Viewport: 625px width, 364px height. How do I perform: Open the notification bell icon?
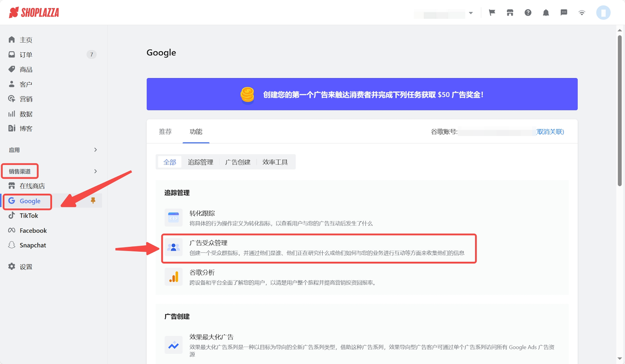point(546,12)
